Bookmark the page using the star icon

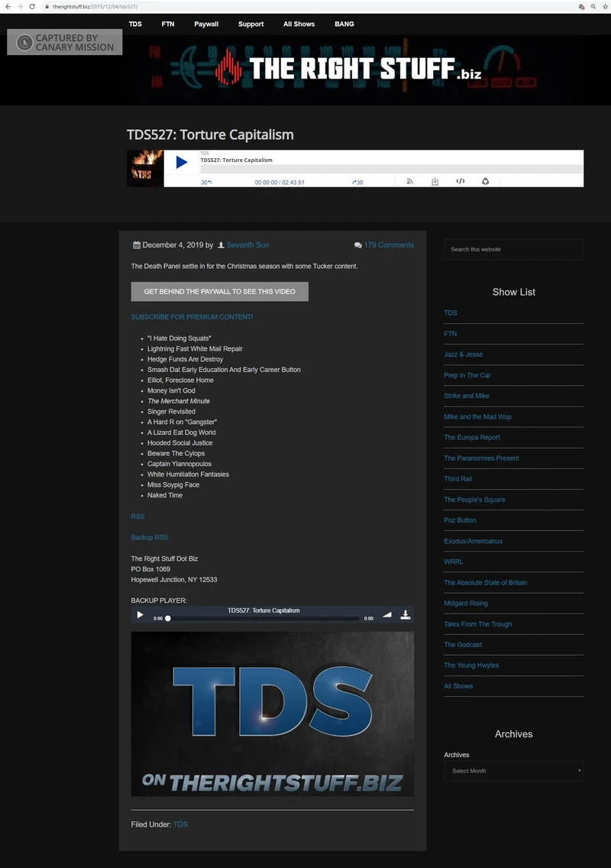604,6
